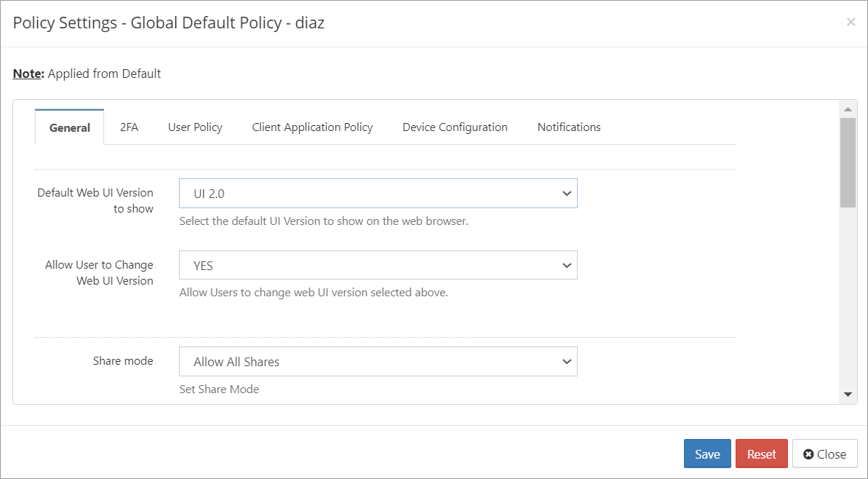868x479 pixels.
Task: Click 'Select the default UI Version' help text
Action: coord(324,221)
